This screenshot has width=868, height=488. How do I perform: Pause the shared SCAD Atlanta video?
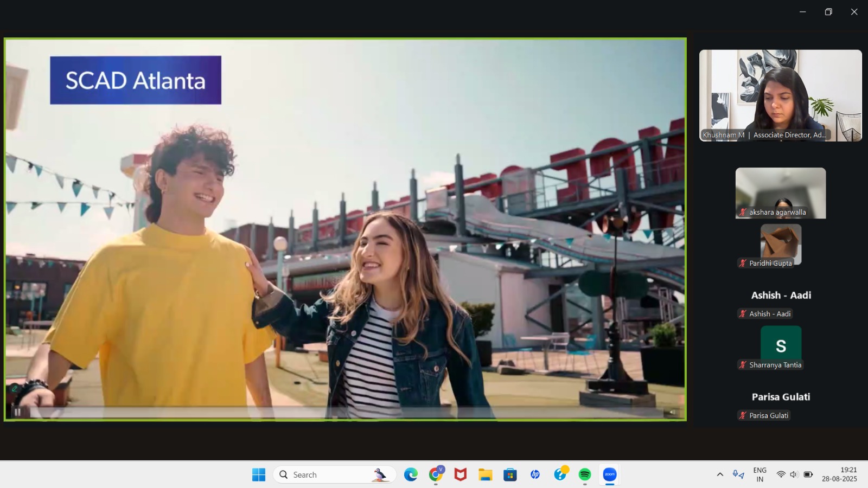(17, 412)
